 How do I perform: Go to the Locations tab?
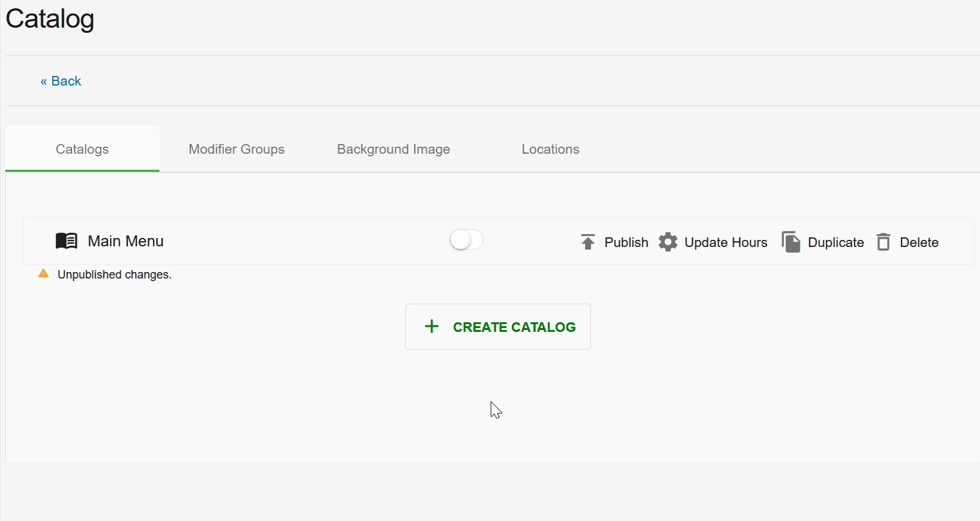(x=550, y=149)
